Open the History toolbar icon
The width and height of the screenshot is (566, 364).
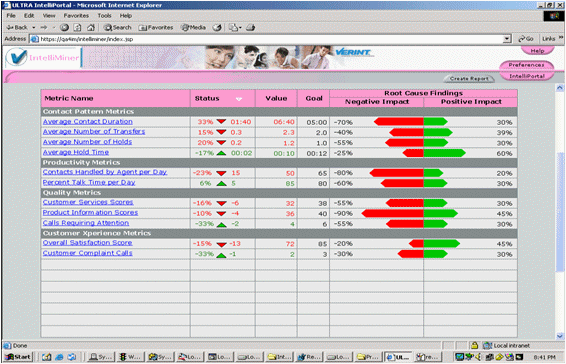[x=217, y=27]
